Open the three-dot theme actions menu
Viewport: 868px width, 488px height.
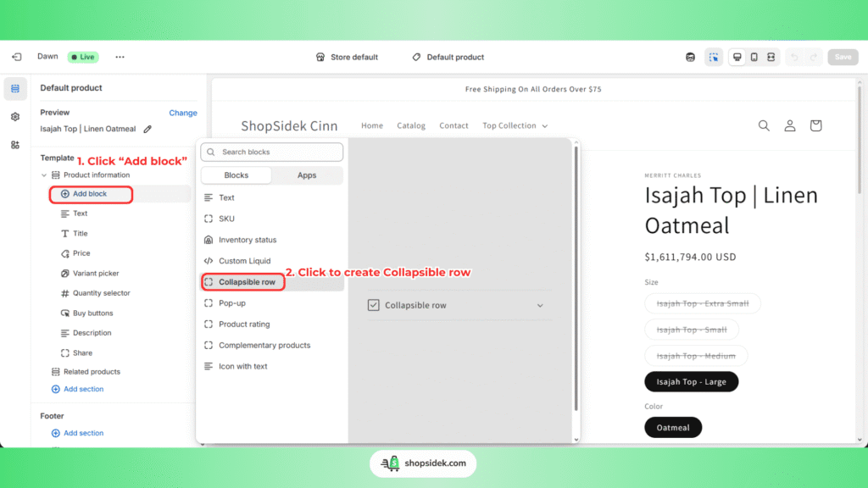[120, 57]
